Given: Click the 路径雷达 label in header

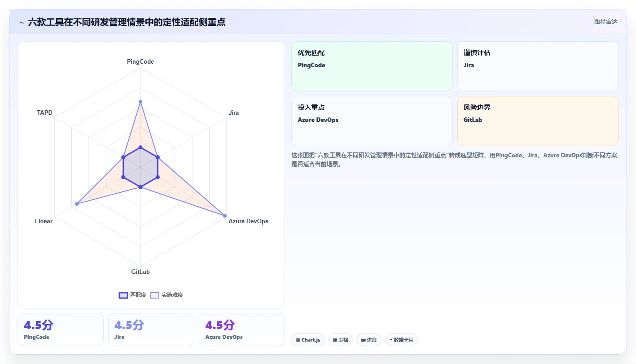Looking at the screenshot, I should coord(605,22).
